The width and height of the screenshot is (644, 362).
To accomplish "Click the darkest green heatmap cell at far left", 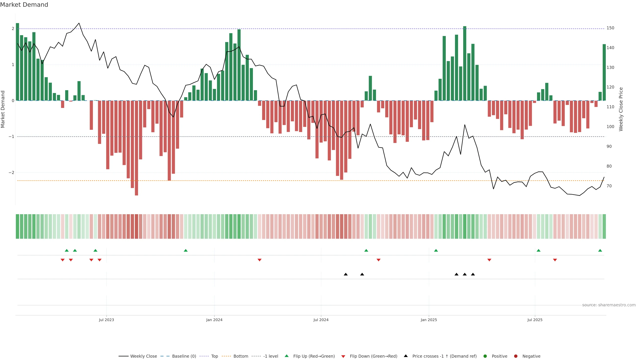I will click(x=17, y=226).
